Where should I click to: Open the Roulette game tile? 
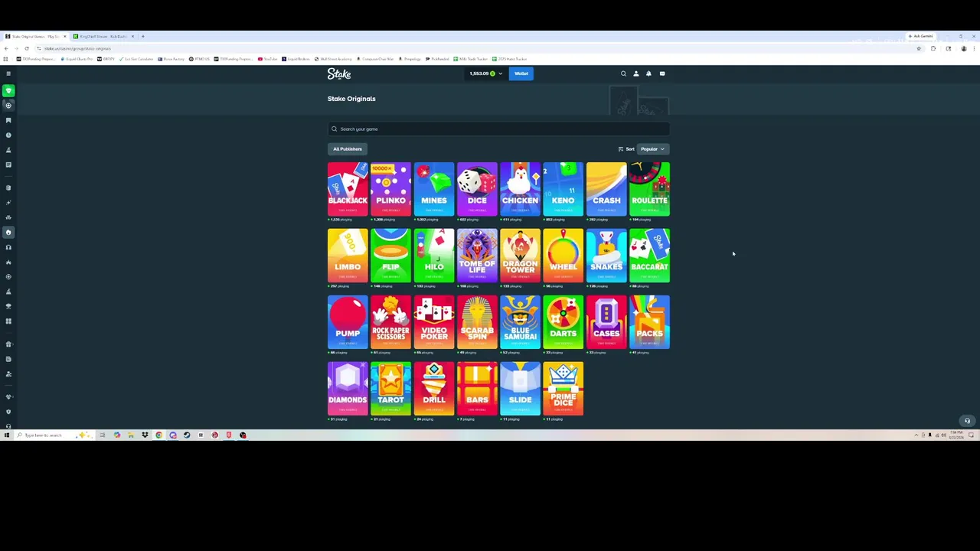(x=649, y=188)
